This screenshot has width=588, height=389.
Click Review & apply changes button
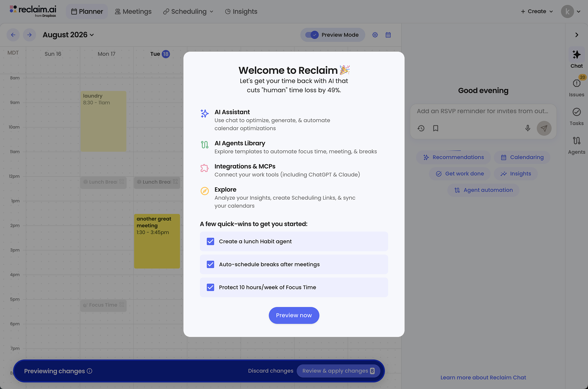(338, 371)
